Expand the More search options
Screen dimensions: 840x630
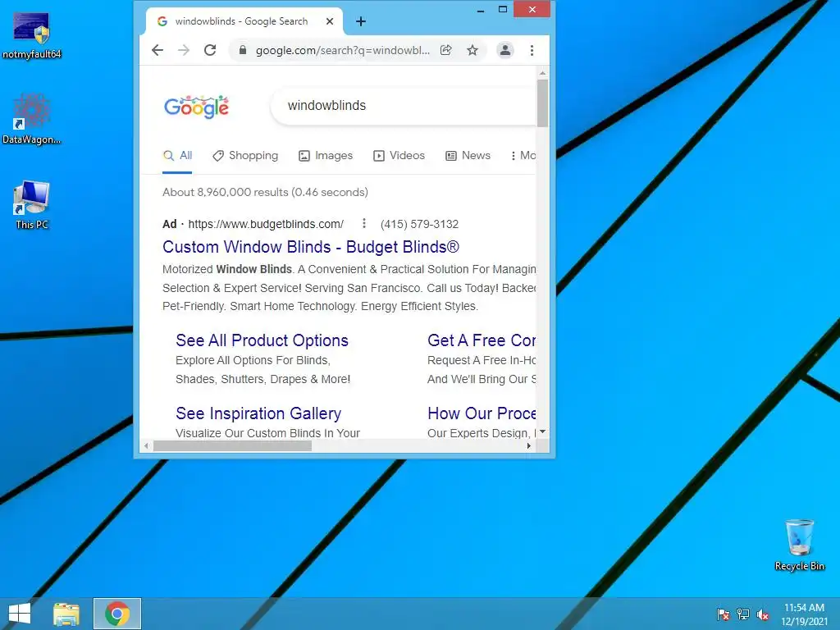pos(523,156)
